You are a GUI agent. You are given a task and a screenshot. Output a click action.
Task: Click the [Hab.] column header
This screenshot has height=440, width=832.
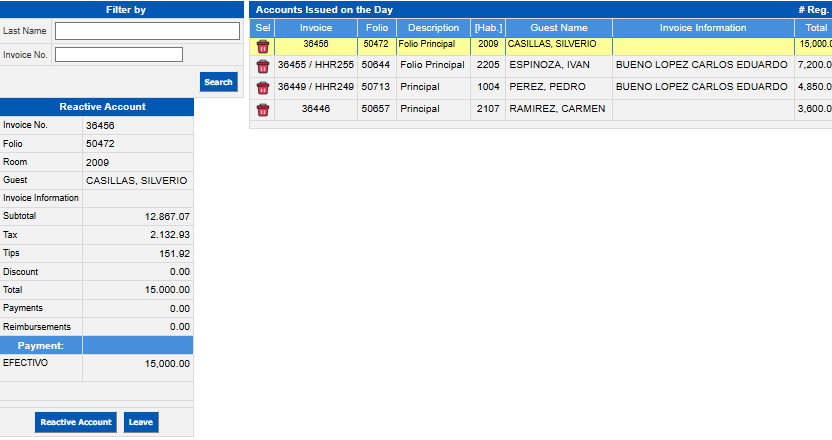pyautogui.click(x=488, y=28)
